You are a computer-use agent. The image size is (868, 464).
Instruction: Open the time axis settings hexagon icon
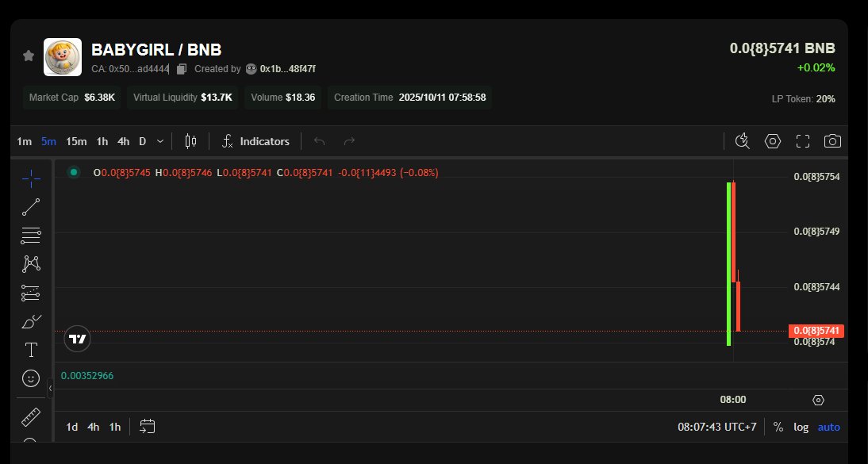(818, 400)
